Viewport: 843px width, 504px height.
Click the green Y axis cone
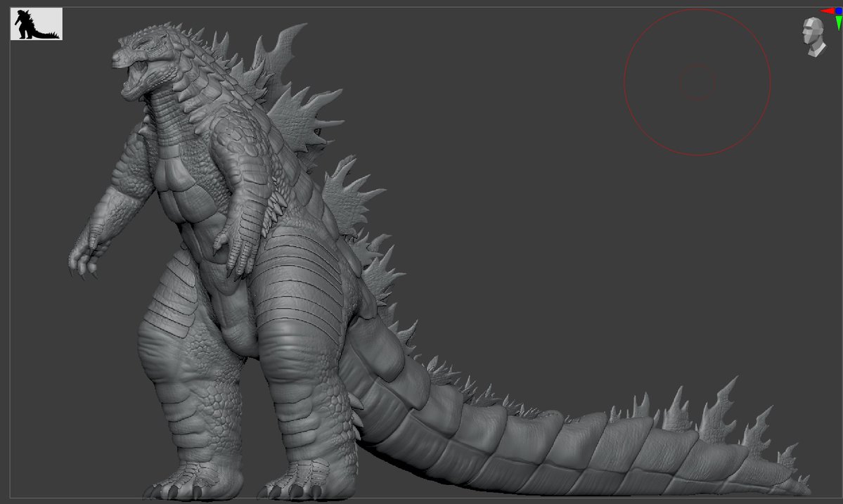pyautogui.click(x=839, y=23)
